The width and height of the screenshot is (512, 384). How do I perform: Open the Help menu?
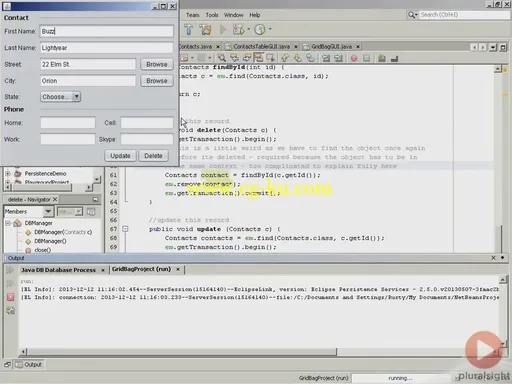pos(255,15)
